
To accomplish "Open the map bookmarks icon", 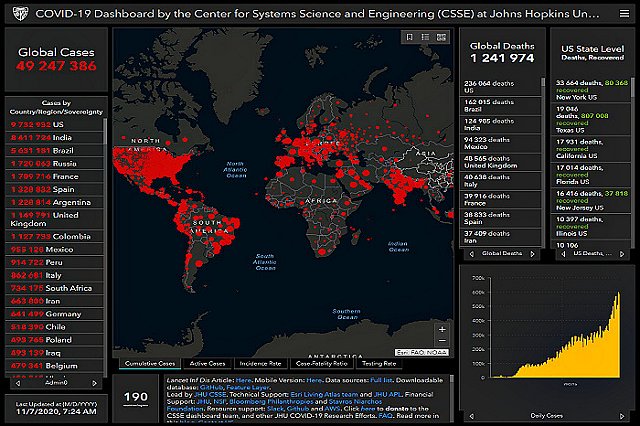I will pos(409,37).
